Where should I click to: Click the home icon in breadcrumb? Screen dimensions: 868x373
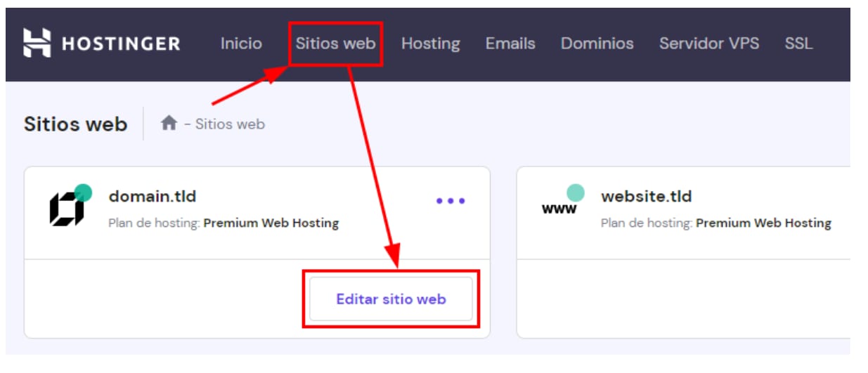(x=169, y=124)
